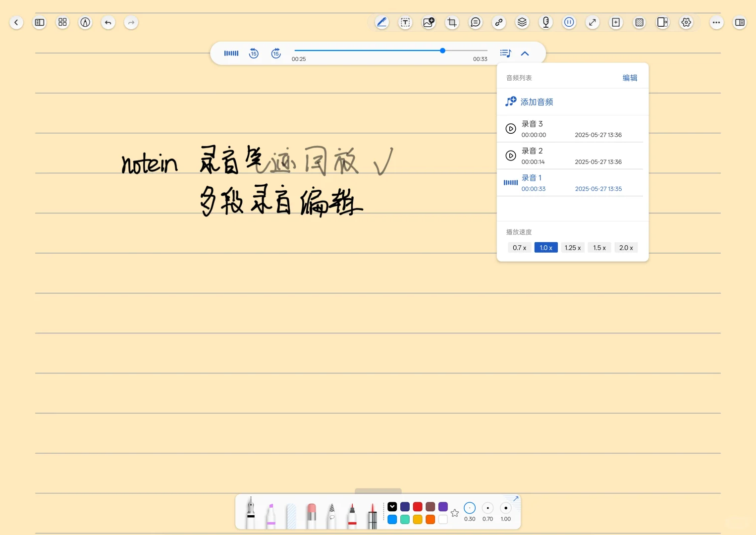Click 编辑 to edit the audio list
756x535 pixels.
630,78
